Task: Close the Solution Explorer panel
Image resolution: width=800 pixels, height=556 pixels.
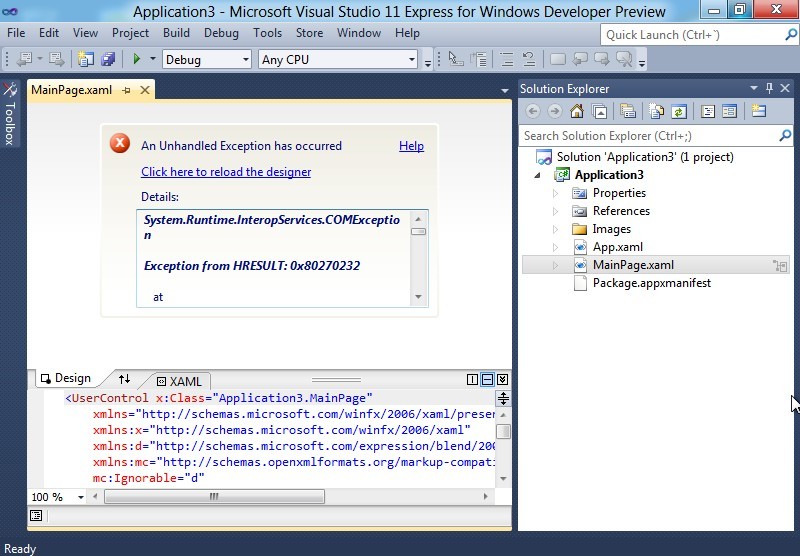Action: (x=785, y=88)
